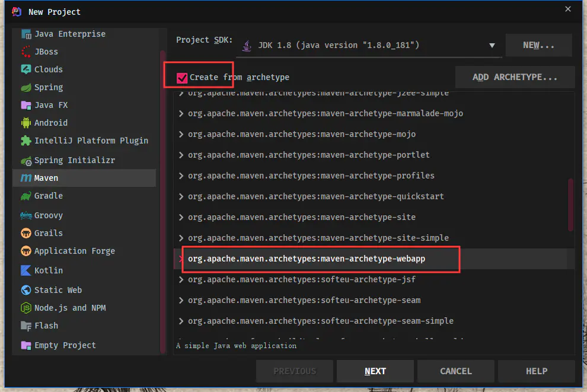Viewport: 587px width, 392px height.
Task: Open the Project SDK dropdown arrow
Action: tap(492, 45)
